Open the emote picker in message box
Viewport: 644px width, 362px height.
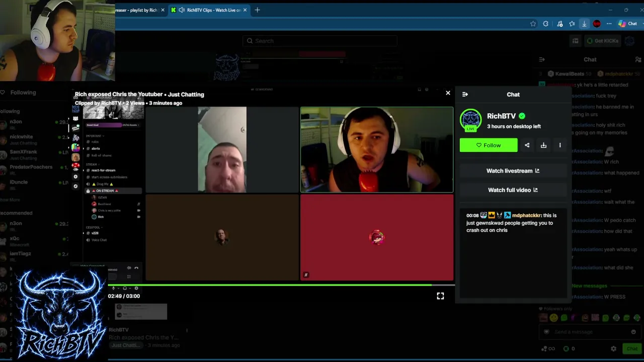[x=633, y=332]
